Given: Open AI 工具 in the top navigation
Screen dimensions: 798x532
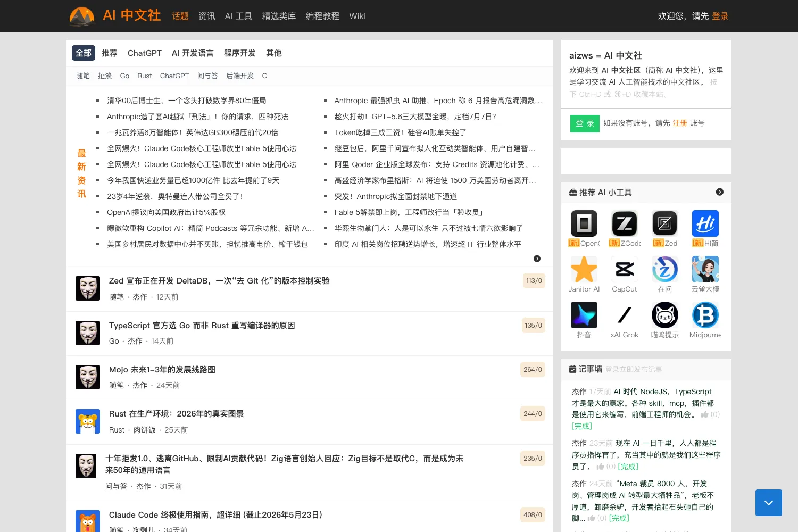Looking at the screenshot, I should [238, 16].
